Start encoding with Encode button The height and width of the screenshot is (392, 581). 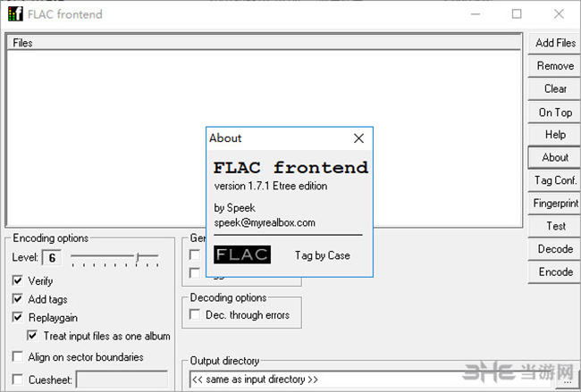[555, 271]
